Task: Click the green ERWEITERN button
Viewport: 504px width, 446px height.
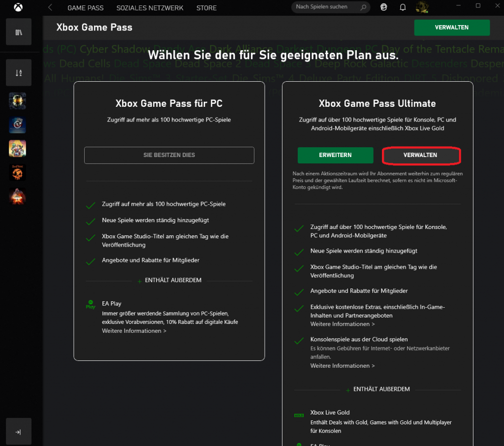Action: [335, 155]
